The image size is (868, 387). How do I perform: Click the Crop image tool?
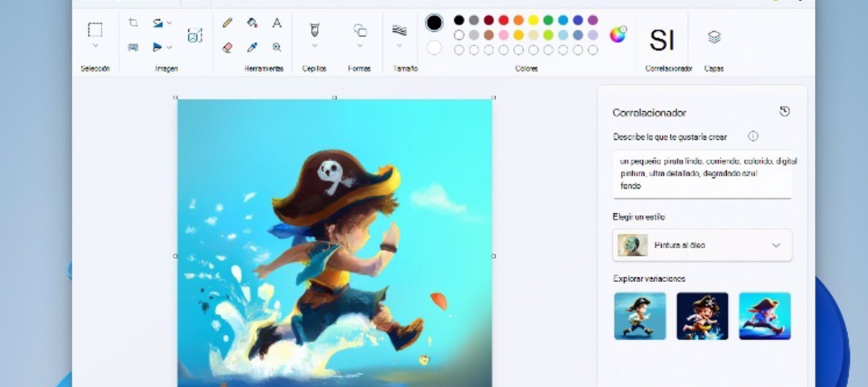click(x=133, y=23)
